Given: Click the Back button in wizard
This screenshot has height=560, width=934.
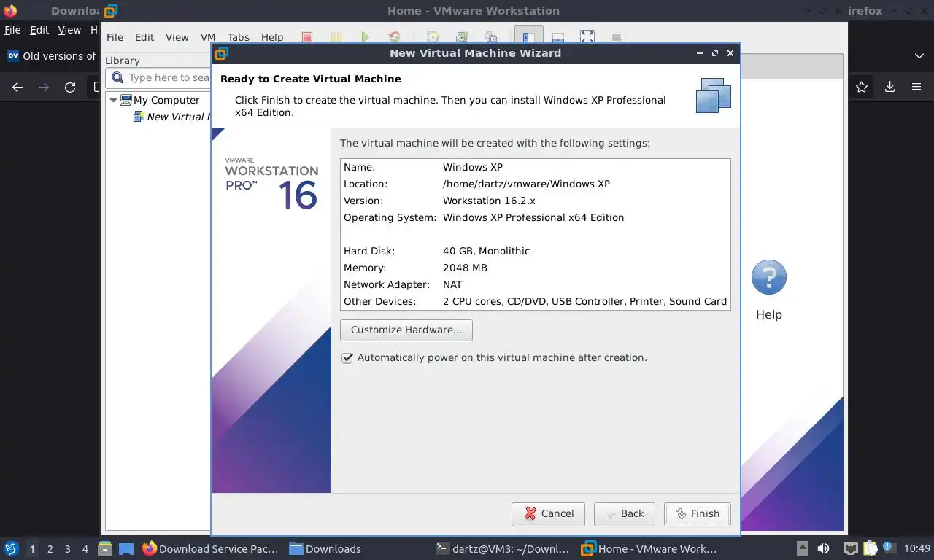Looking at the screenshot, I should point(624,514).
